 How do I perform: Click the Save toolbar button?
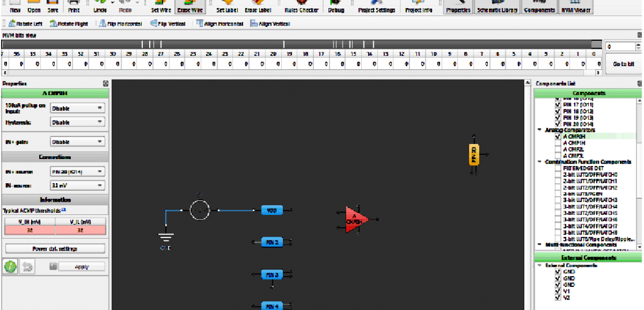tap(52, 7)
